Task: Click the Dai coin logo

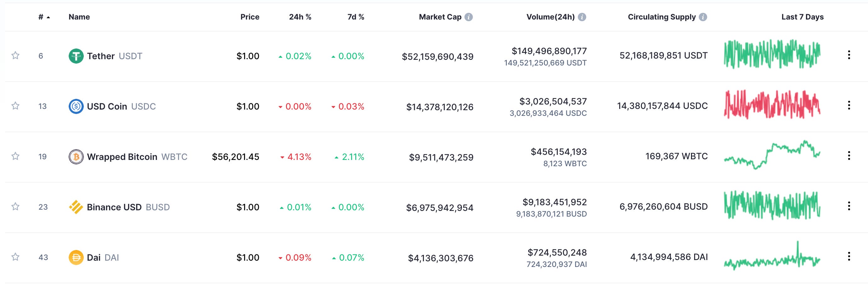Action: (x=76, y=258)
